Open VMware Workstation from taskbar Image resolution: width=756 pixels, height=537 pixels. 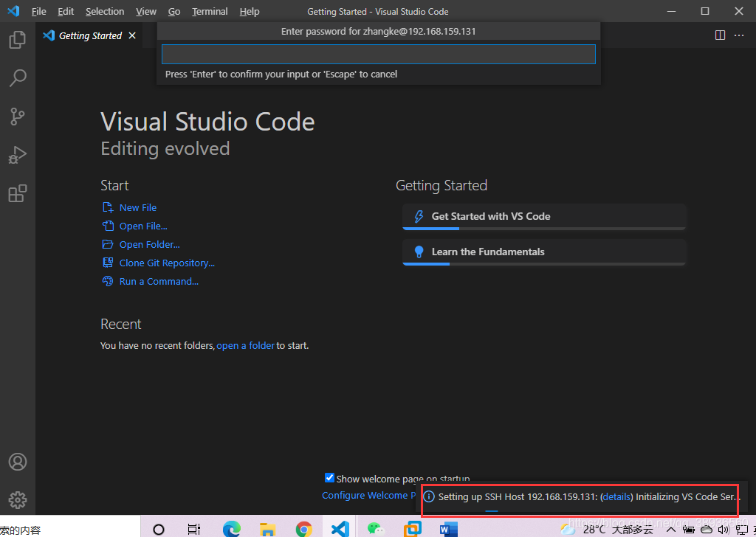pyautogui.click(x=412, y=529)
